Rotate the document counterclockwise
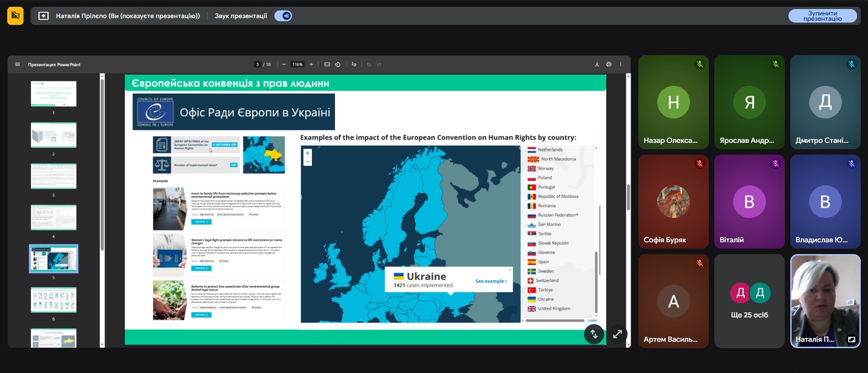 click(x=338, y=65)
